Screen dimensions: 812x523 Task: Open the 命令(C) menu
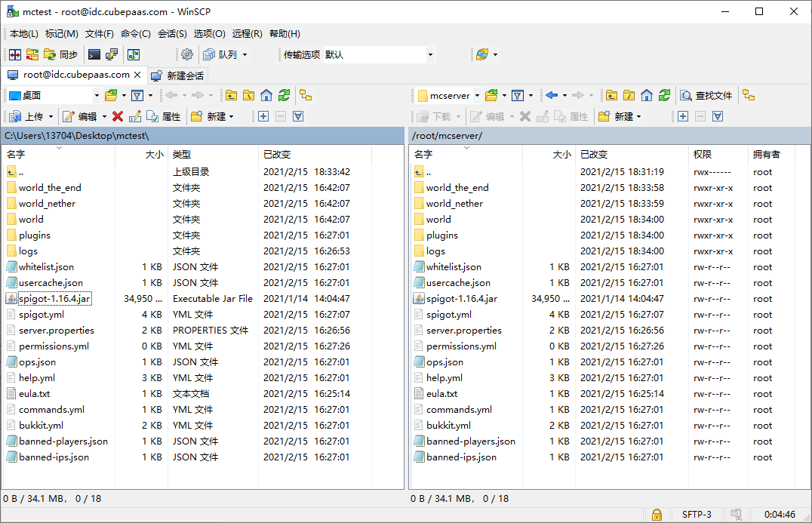pos(136,34)
